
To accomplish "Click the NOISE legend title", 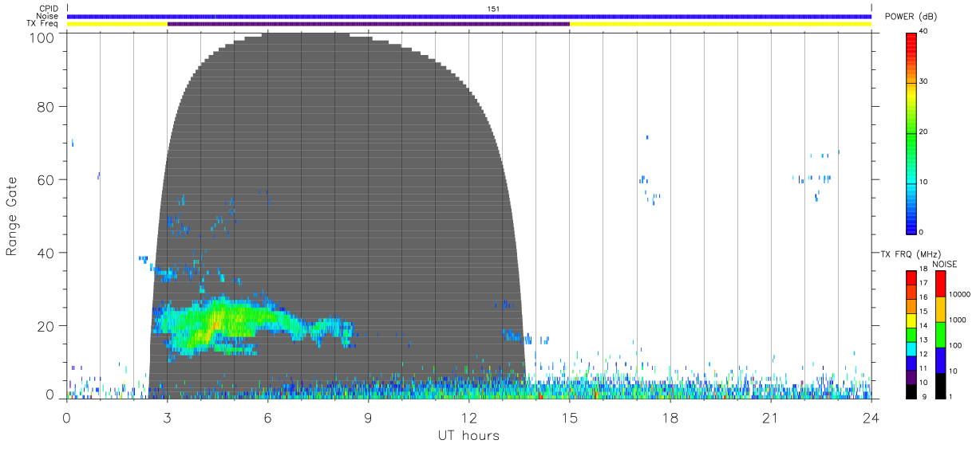I will click(x=944, y=264).
